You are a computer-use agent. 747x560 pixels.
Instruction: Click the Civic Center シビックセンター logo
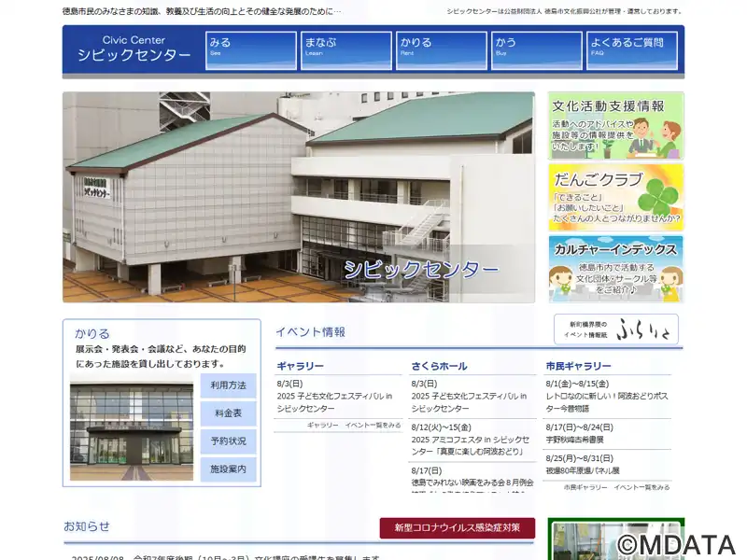pyautogui.click(x=134, y=49)
